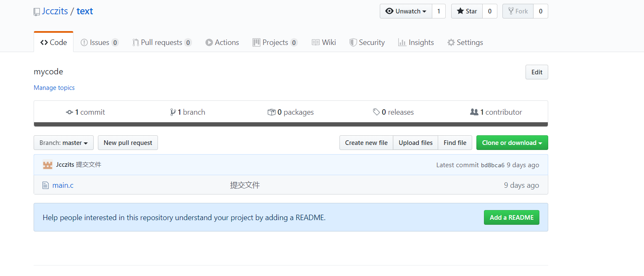The width and height of the screenshot is (644, 276).
Task: Click the Insights graph icon
Action: pos(402,42)
